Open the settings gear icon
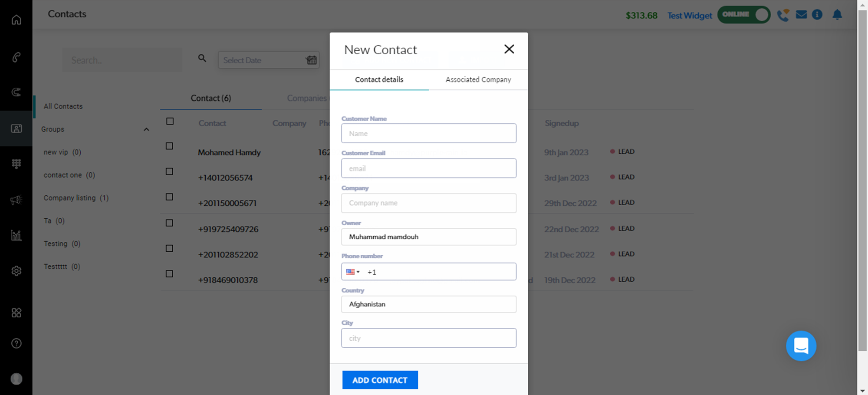Screen dimensions: 868x395 pyautogui.click(x=16, y=271)
